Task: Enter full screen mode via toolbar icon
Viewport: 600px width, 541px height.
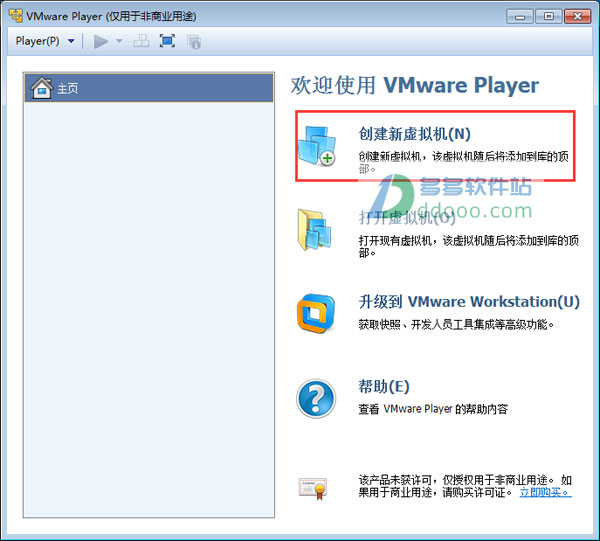Action: point(167,41)
